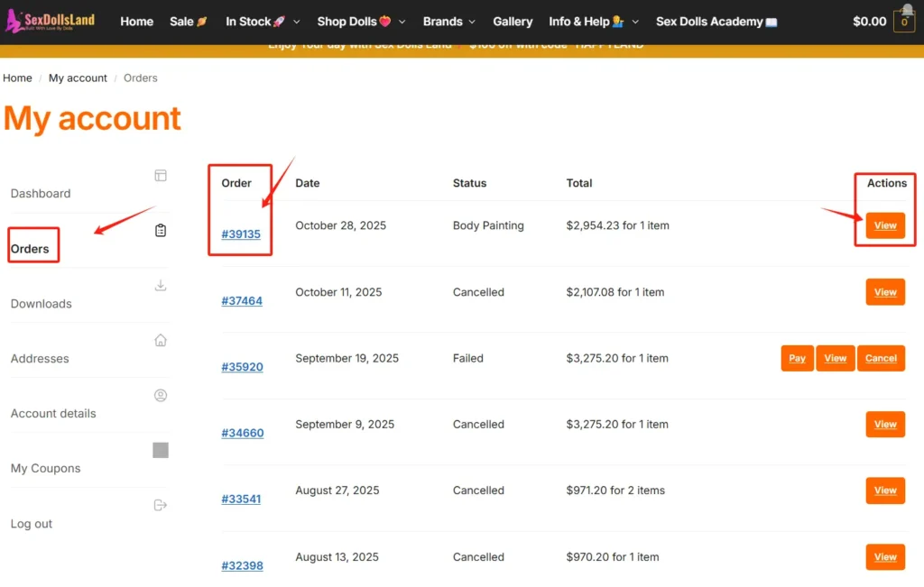The height and width of the screenshot is (587, 924).
Task: Click the My Coupons square icon
Action: coord(161,450)
